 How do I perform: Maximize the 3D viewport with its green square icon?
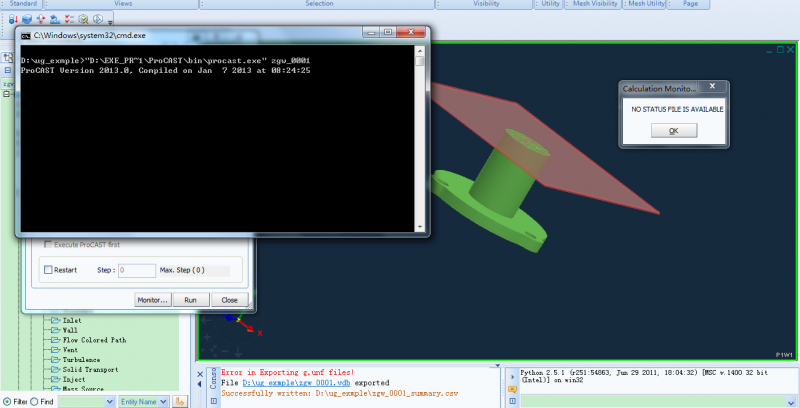pyautogui.click(x=780, y=49)
